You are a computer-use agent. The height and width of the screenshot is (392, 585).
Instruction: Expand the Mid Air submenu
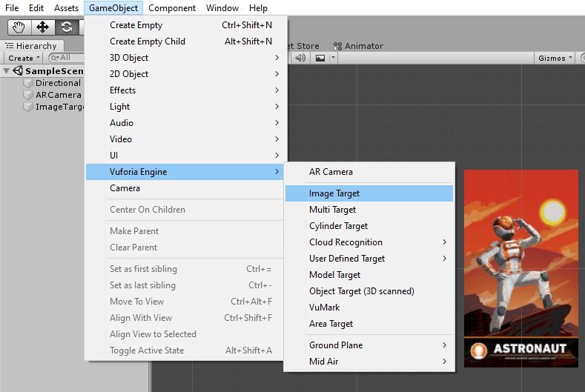pos(369,362)
